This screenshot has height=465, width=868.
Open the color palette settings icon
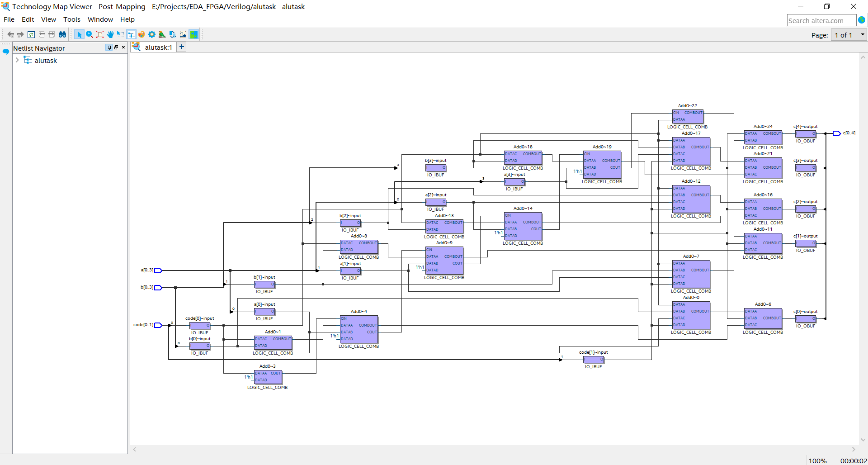click(x=142, y=34)
